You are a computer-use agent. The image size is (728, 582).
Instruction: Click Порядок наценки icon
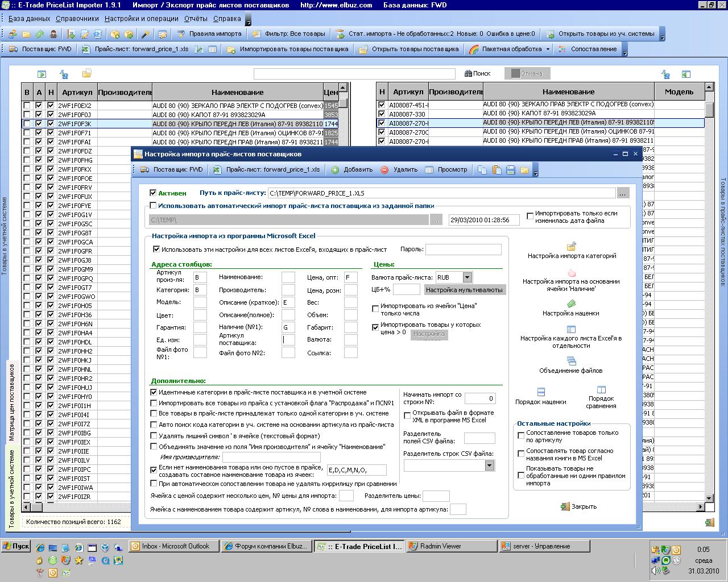(541, 392)
